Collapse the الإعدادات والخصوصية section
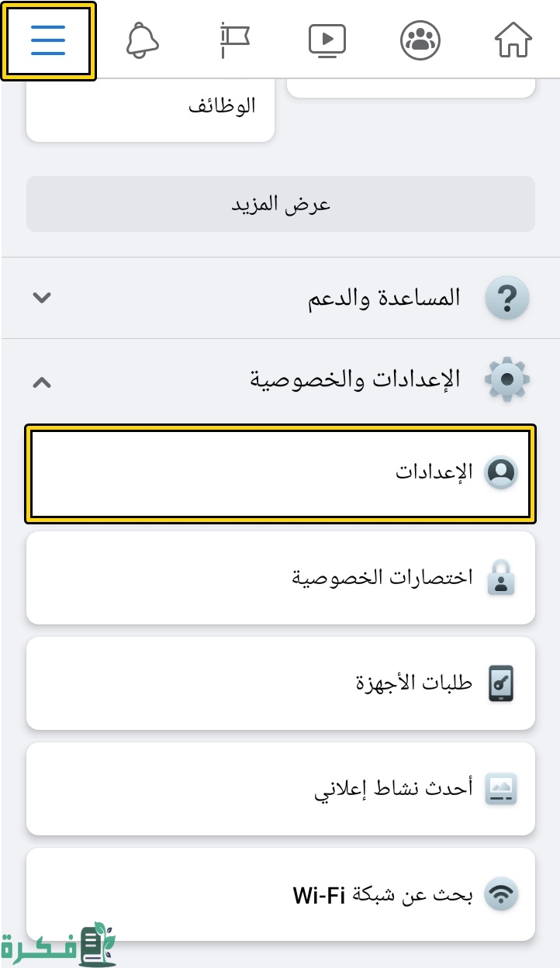This screenshot has height=968, width=560. 42,383
